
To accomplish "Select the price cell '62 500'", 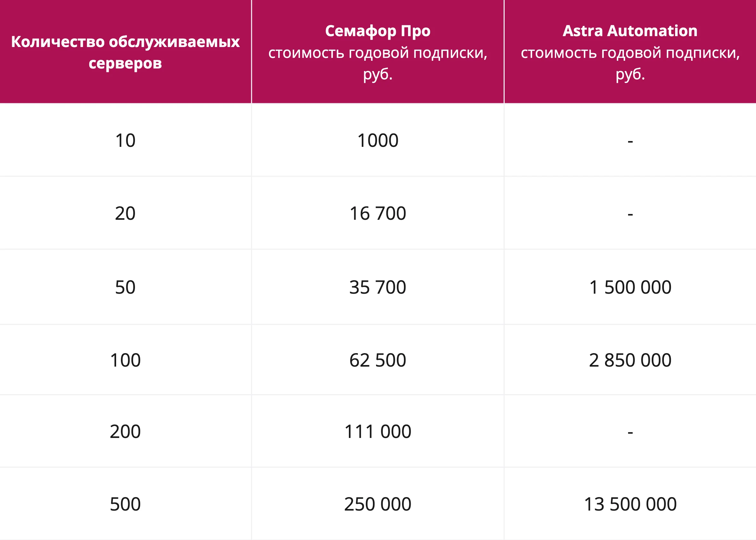I will tap(377, 360).
